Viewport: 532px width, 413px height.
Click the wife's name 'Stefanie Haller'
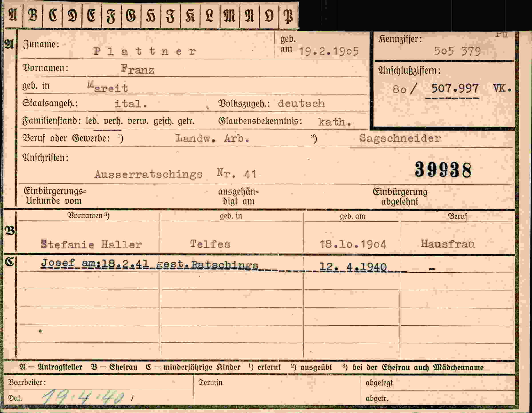point(91,244)
